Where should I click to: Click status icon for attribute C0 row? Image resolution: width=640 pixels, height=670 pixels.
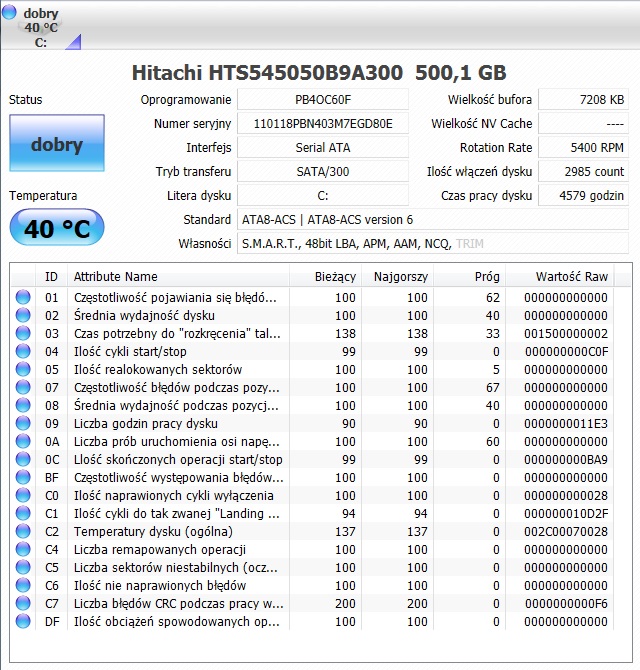point(23,495)
